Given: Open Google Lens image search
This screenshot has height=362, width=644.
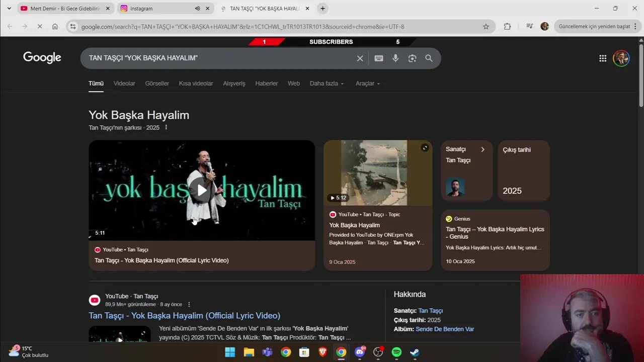Looking at the screenshot, I should pyautogui.click(x=412, y=58).
